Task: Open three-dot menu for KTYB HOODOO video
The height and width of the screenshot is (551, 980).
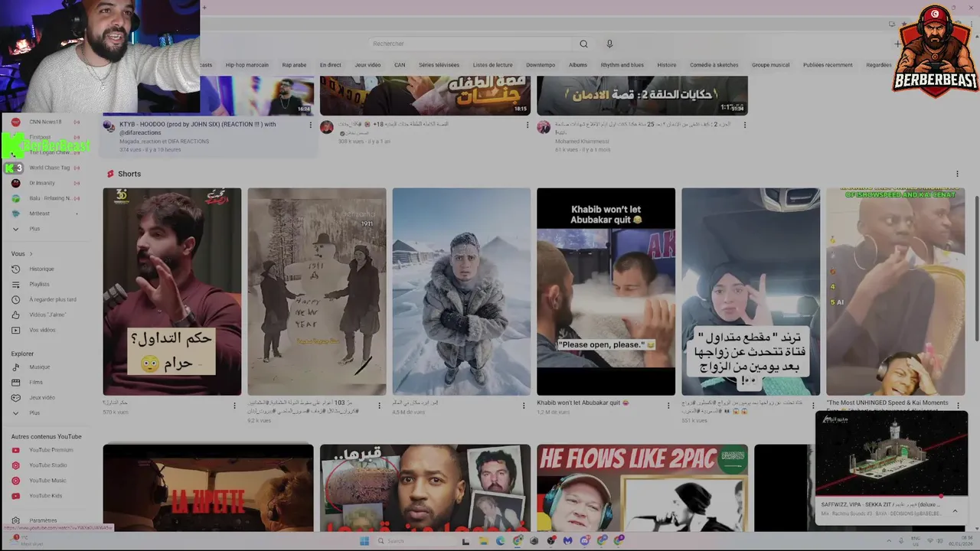Action: tap(310, 125)
